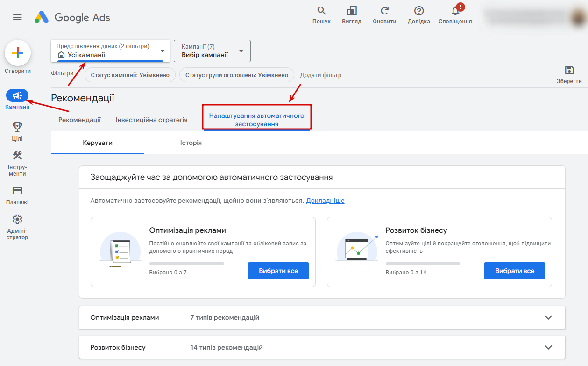
Task: Switch to the Інвестиційна стратегія tab
Action: [152, 120]
